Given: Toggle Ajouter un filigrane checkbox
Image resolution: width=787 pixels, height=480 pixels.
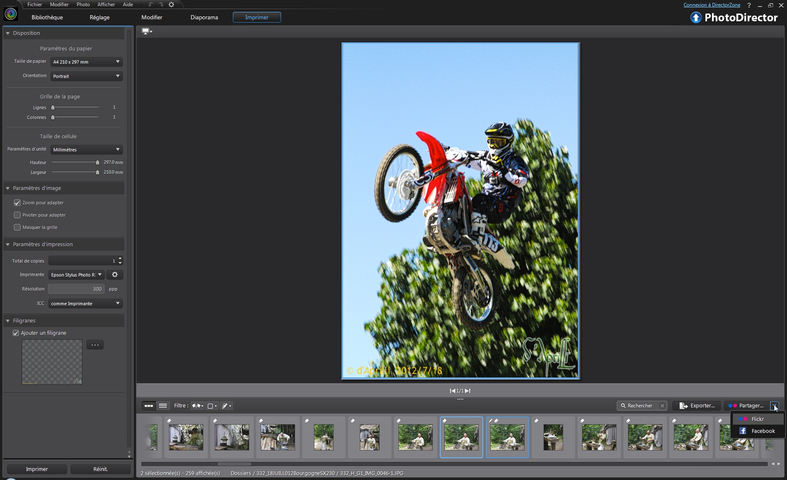Looking at the screenshot, I should [17, 332].
